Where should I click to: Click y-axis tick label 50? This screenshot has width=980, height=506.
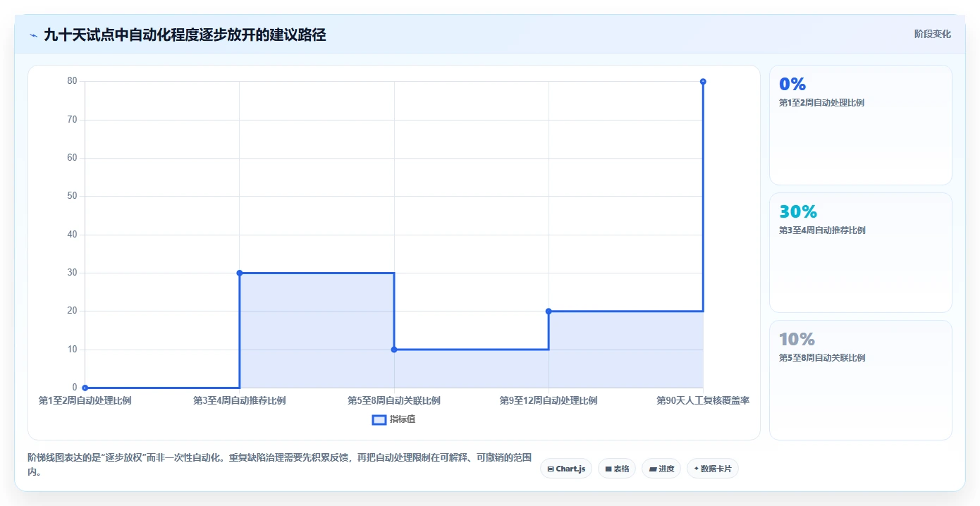pos(72,196)
